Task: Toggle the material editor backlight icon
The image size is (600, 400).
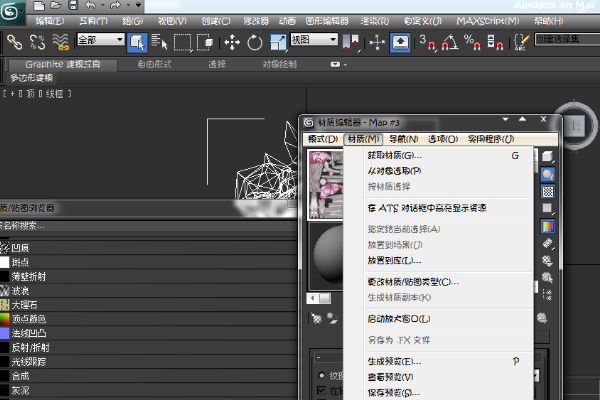Action: pos(549,173)
